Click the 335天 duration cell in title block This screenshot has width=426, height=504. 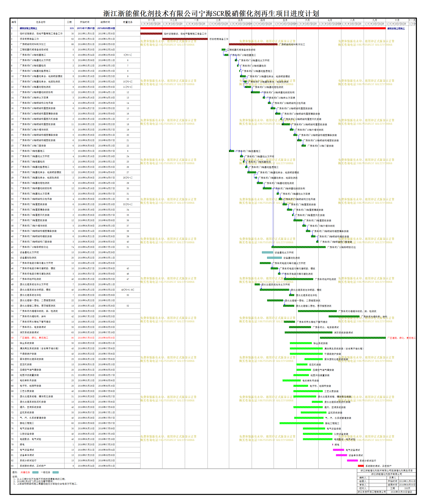click(407, 488)
